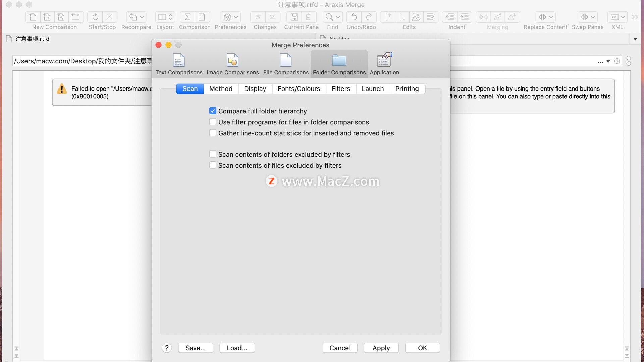Click the browse ellipsis button in path field
Image resolution: width=644 pixels, height=362 pixels.
(600, 62)
